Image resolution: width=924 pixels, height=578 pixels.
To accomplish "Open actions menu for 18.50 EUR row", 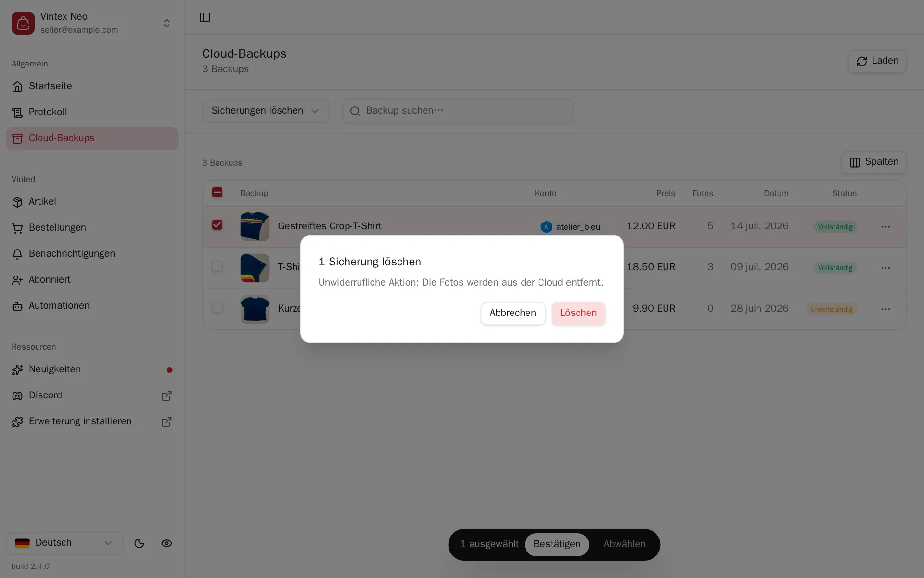I will coord(885,268).
